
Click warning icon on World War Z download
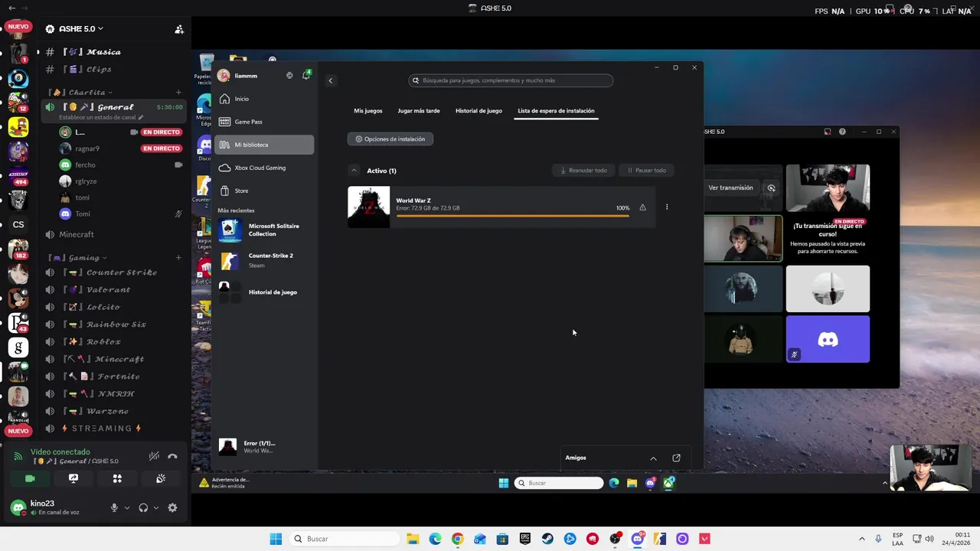click(x=642, y=207)
